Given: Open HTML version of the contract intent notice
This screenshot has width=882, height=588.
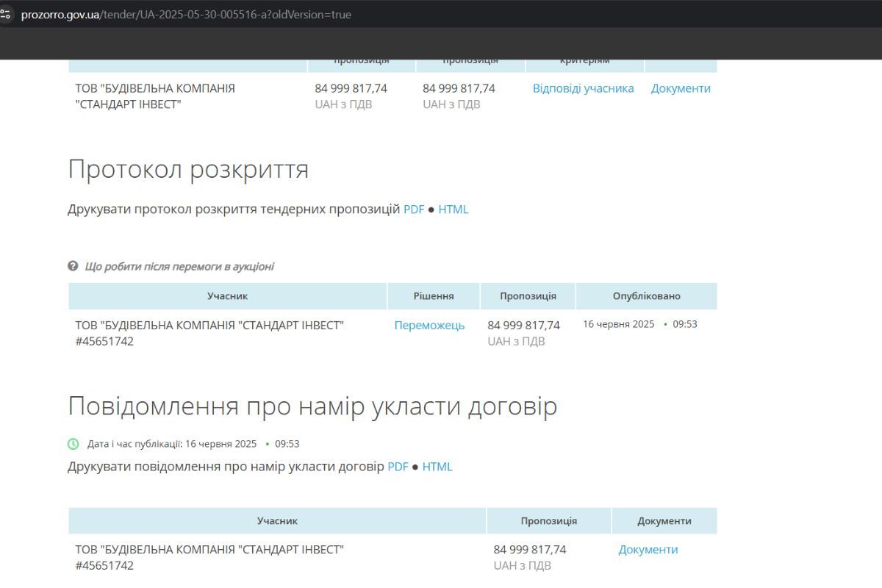Looking at the screenshot, I should point(437,466).
